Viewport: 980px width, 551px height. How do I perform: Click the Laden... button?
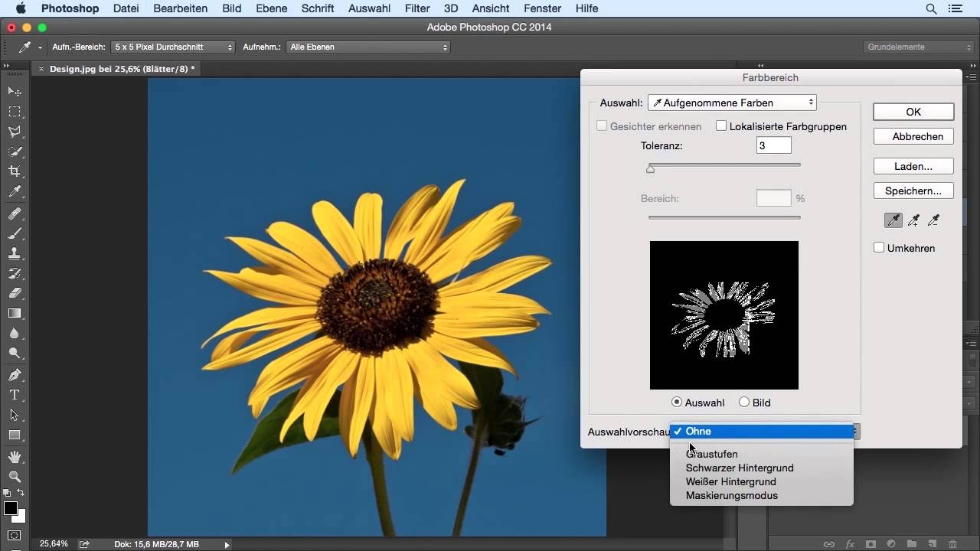coord(913,166)
